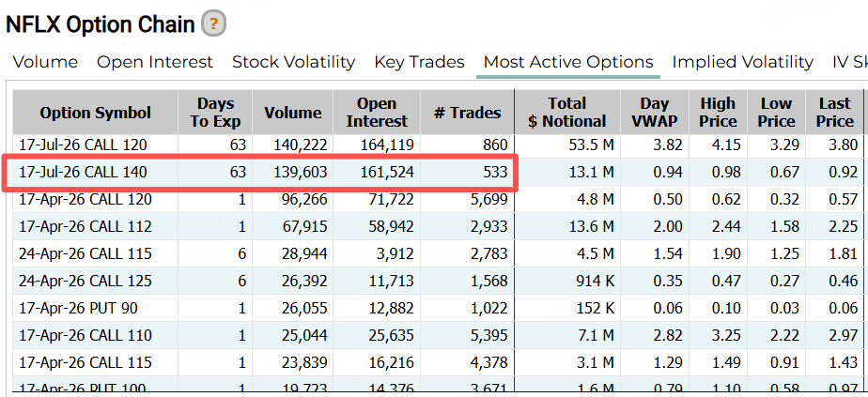The image size is (868, 397).
Task: Sort by the Option Symbol column header
Action: pos(95,113)
